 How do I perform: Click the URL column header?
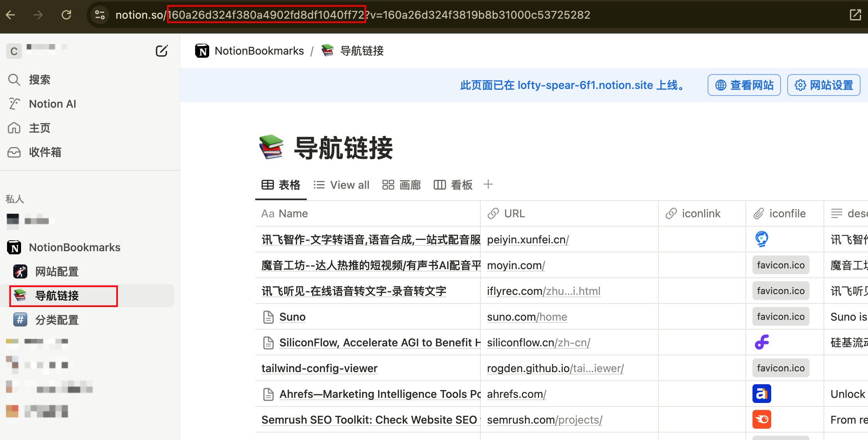pos(569,213)
